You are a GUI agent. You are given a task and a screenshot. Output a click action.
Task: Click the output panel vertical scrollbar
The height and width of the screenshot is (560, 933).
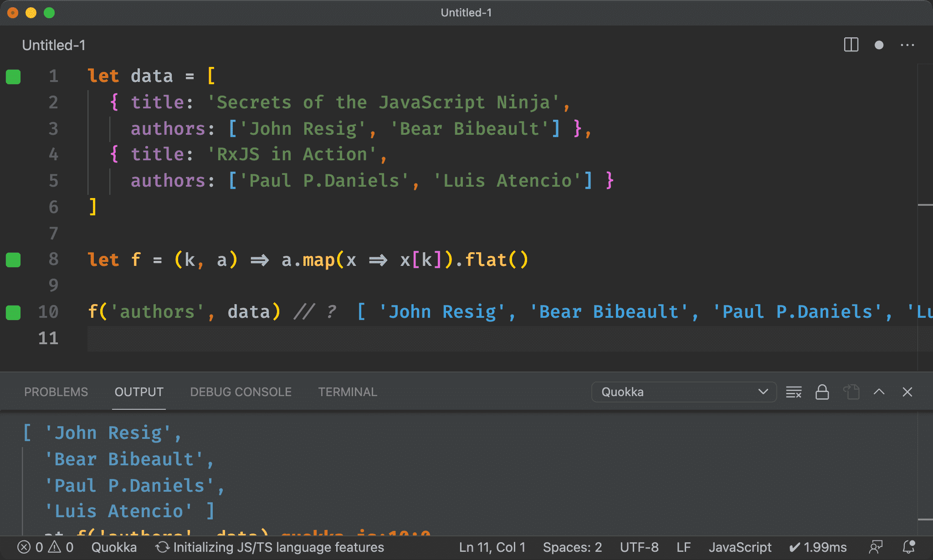click(x=925, y=473)
